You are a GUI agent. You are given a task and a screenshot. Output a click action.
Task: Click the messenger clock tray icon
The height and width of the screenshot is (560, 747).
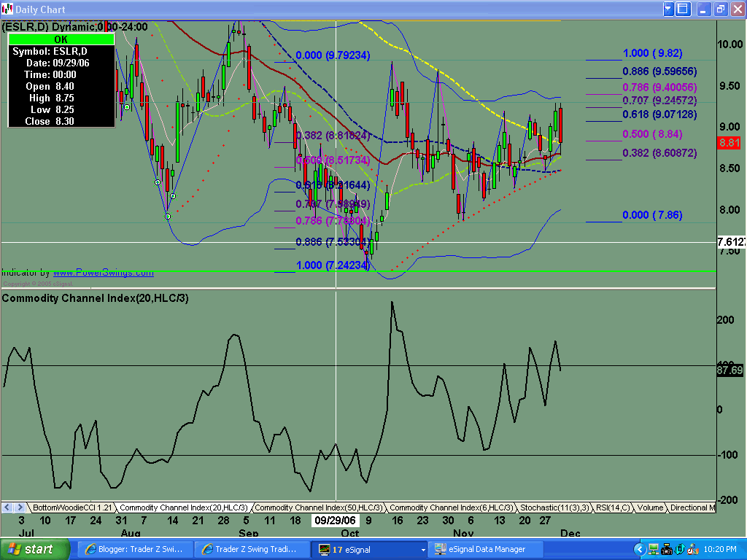(x=693, y=550)
